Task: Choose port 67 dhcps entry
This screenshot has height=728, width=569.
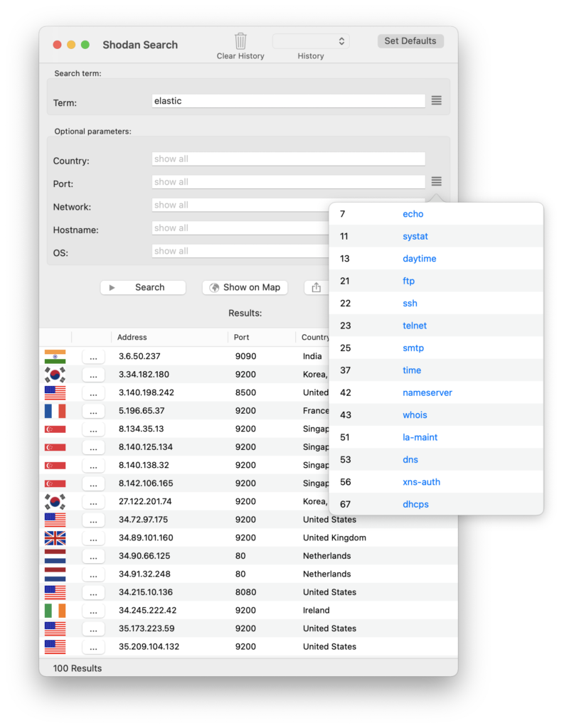Action: [x=436, y=504]
